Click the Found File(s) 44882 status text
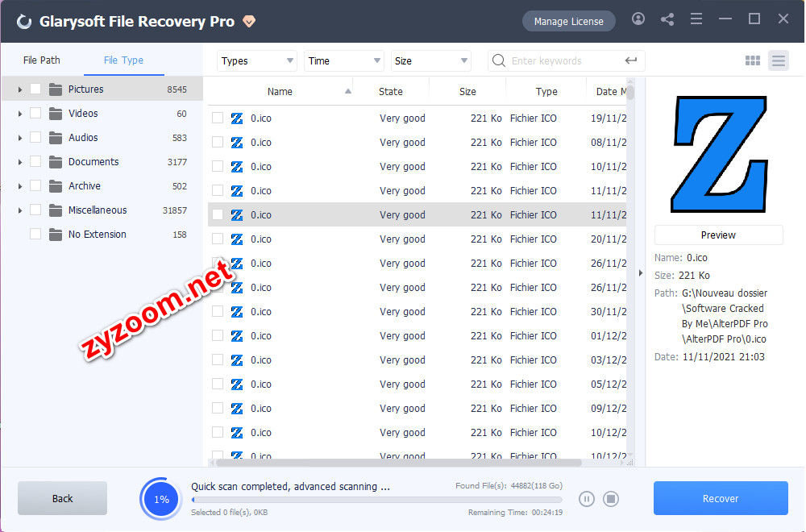Viewport: 806px width, 532px height. [509, 486]
